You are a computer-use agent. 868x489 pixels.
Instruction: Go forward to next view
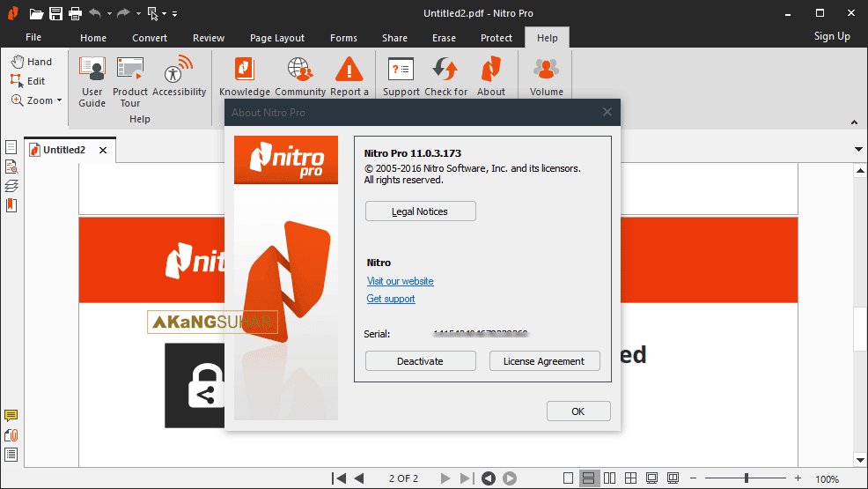click(x=510, y=478)
